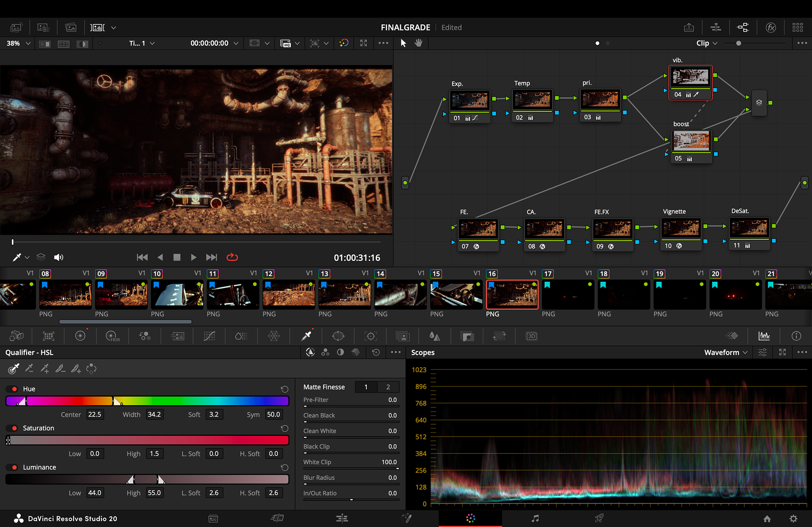Click the HDR color wheels icon
The width and height of the screenshot is (812, 527).
(112, 336)
